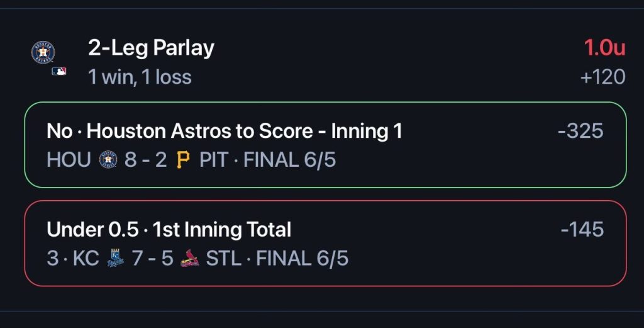Open the Under 0.5 1st Inning Total leg
Image resolution: width=644 pixels, height=328 pixels.
(325, 244)
